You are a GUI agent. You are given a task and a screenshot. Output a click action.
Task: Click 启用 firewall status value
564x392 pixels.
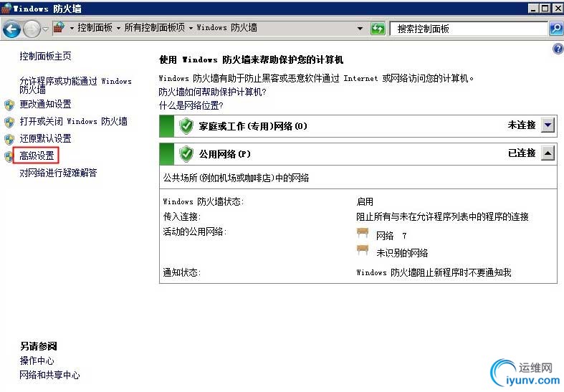tap(365, 202)
